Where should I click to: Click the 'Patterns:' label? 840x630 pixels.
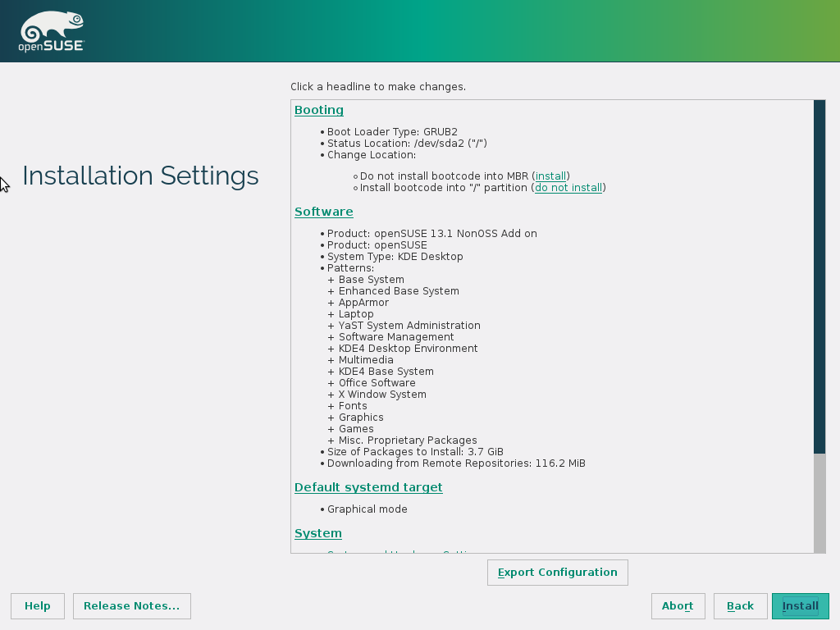350,268
